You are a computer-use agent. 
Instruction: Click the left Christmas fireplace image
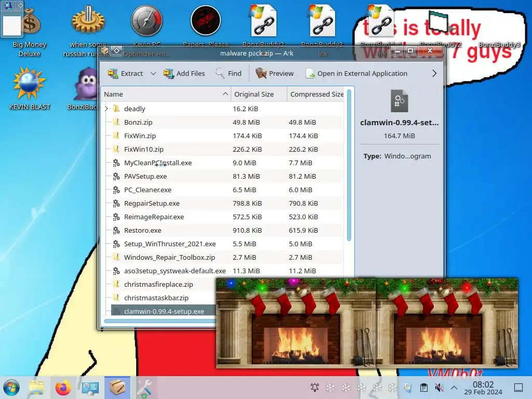296,323
